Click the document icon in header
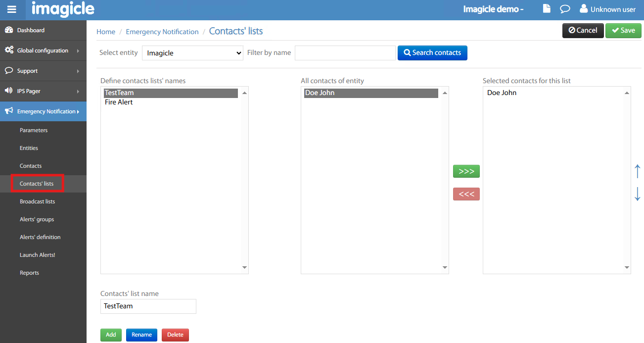644x343 pixels. pos(547,9)
